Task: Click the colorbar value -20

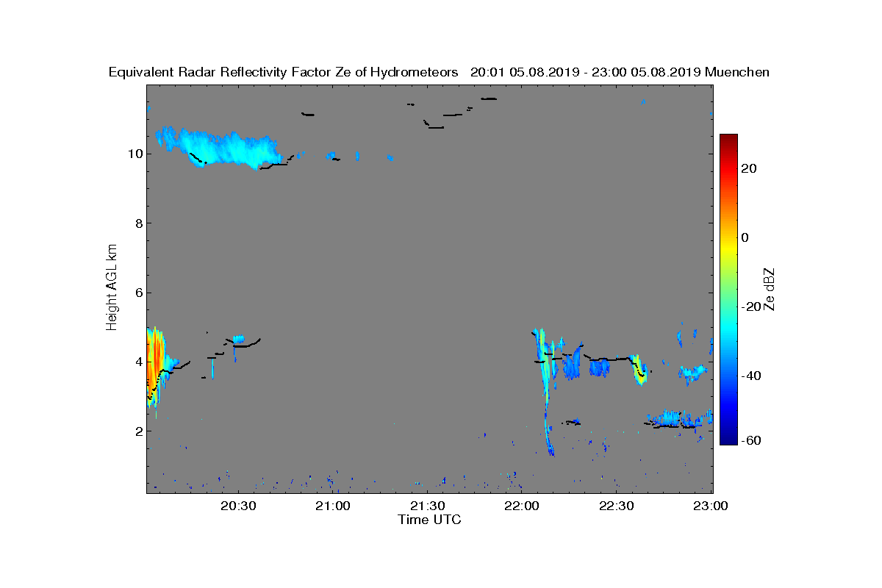Action: point(751,306)
